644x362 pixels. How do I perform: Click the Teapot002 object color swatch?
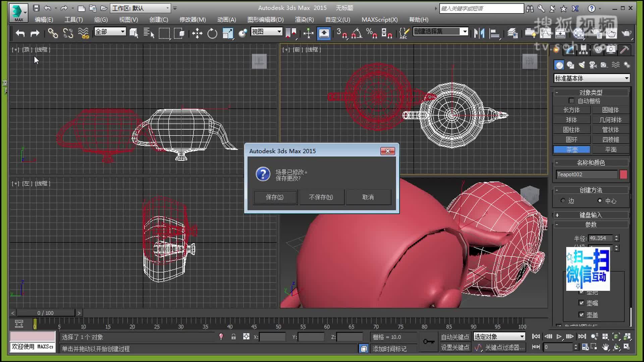click(x=624, y=174)
